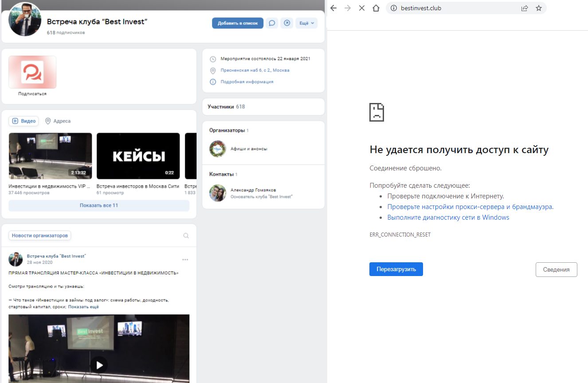Open Участники 618 list

(263, 107)
